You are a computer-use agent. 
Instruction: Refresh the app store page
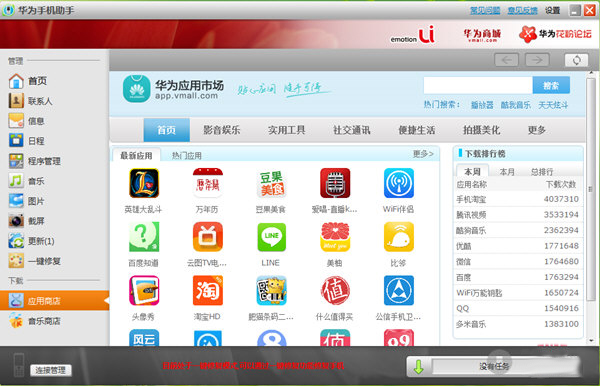point(576,60)
